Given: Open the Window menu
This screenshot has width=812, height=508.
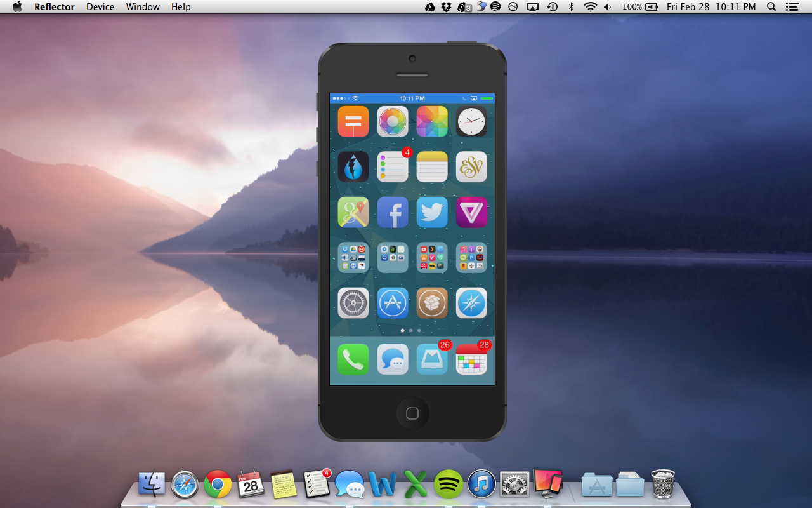Looking at the screenshot, I should click(x=143, y=7).
